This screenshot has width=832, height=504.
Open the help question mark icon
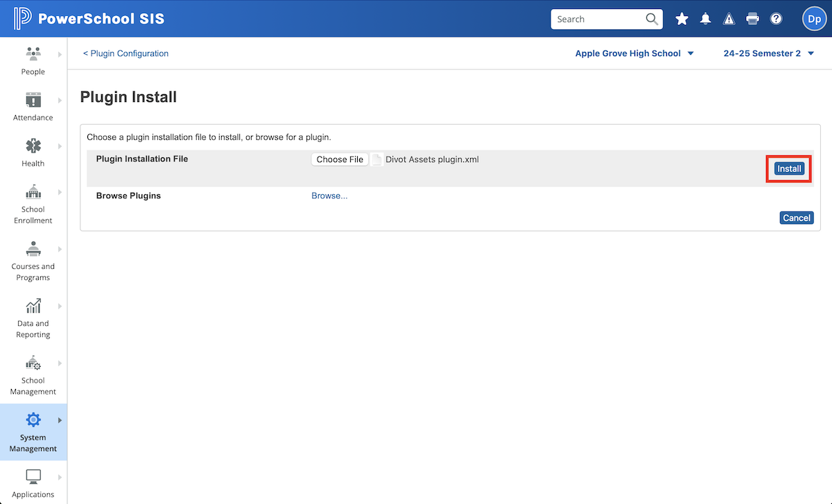click(777, 19)
